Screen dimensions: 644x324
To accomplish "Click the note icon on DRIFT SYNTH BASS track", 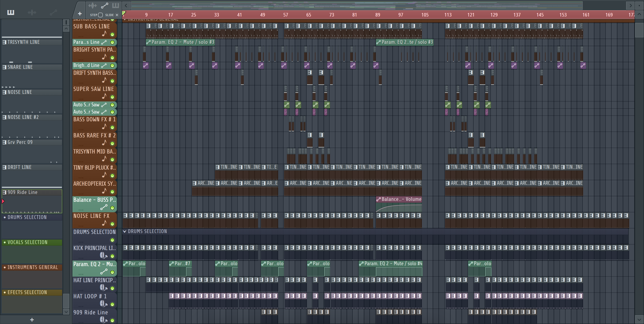I will (104, 80).
